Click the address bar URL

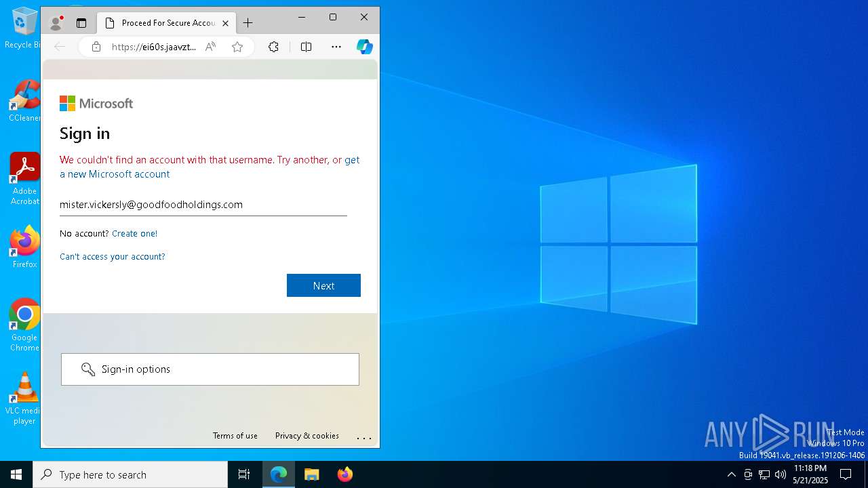[154, 47]
